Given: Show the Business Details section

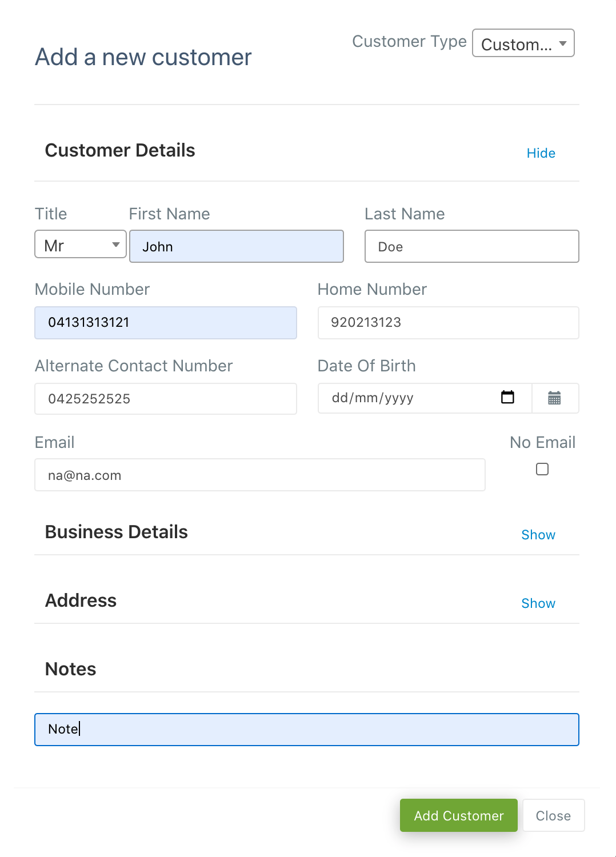Looking at the screenshot, I should [538, 535].
